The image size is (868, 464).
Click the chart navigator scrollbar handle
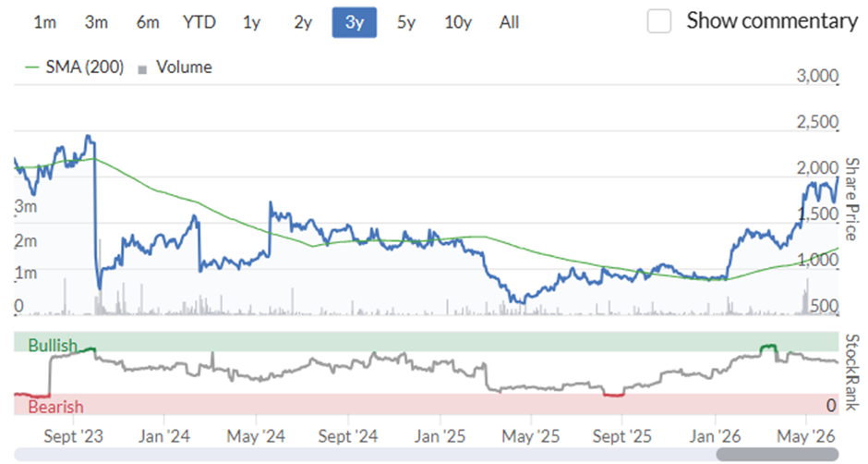coord(778,455)
